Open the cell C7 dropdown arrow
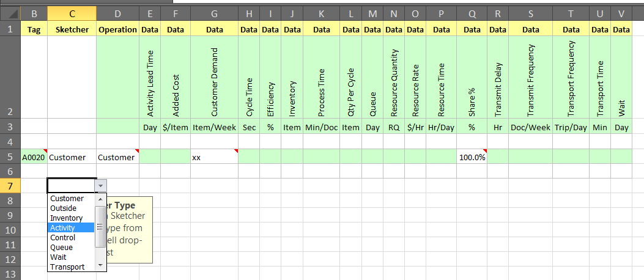 (x=101, y=186)
